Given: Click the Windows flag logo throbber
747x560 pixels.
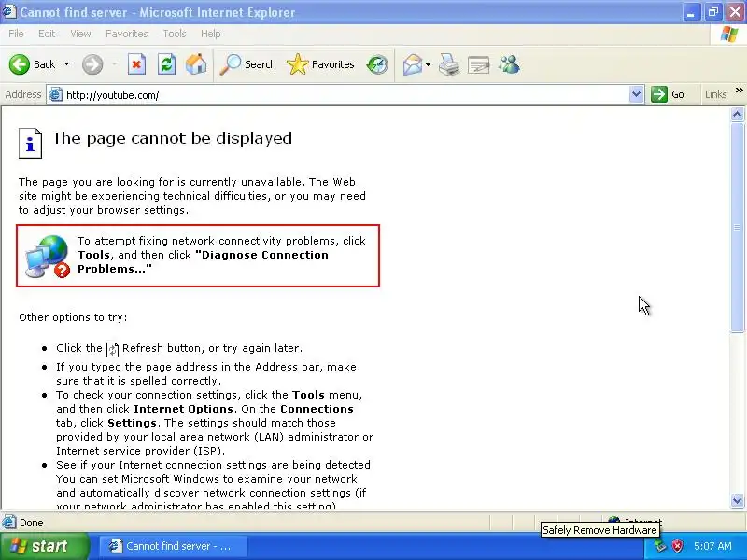Looking at the screenshot, I should pyautogui.click(x=729, y=34).
